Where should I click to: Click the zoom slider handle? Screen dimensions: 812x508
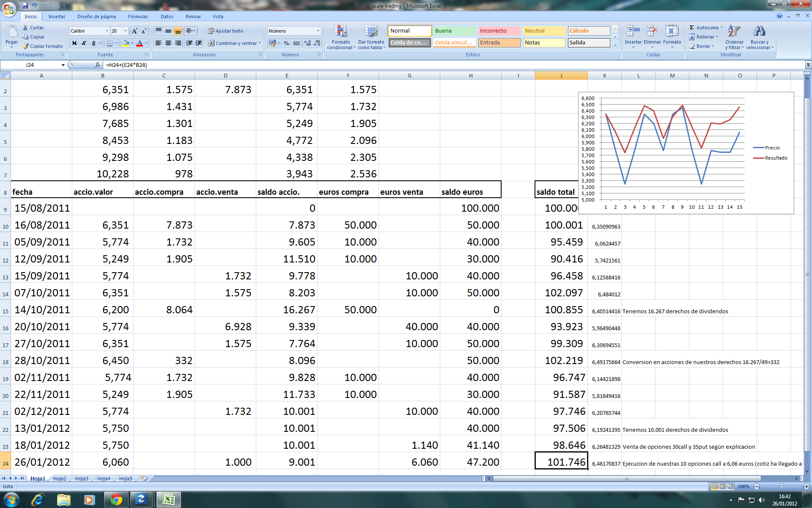(x=781, y=486)
